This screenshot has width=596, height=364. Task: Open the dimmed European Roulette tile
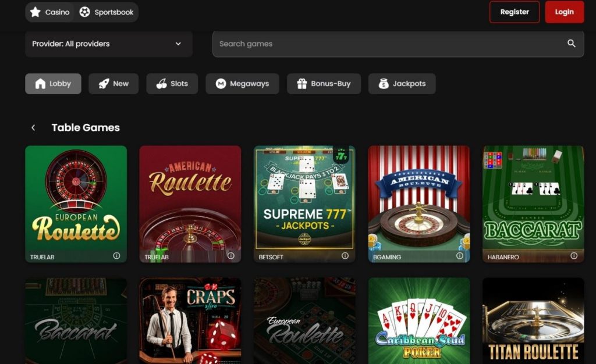[x=304, y=321]
